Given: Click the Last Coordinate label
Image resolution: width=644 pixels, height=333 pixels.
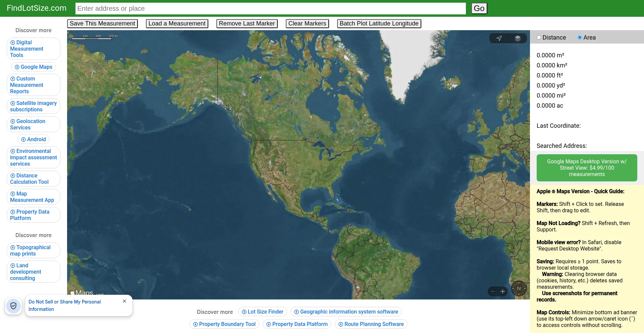Looking at the screenshot, I should (558, 126).
